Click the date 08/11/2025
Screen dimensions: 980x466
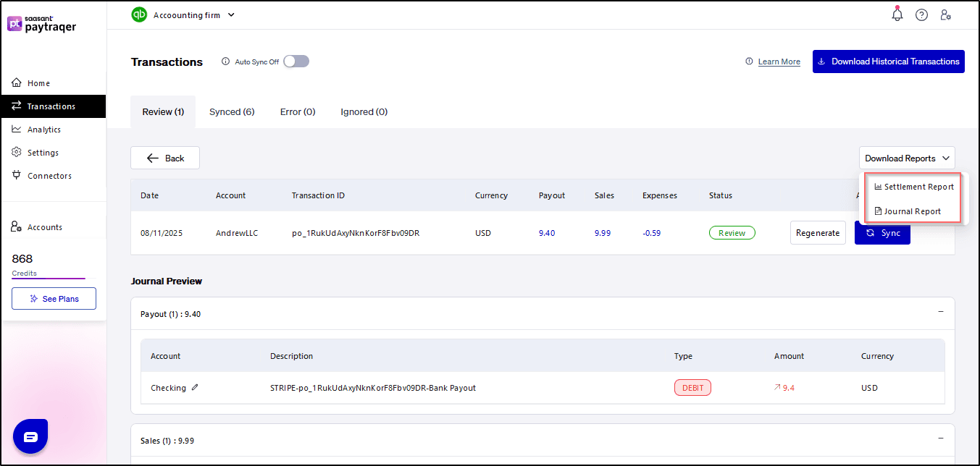point(161,233)
